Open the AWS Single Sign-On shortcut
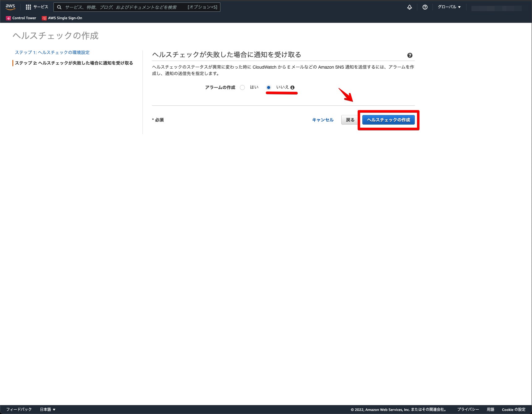532x414 pixels. point(62,18)
